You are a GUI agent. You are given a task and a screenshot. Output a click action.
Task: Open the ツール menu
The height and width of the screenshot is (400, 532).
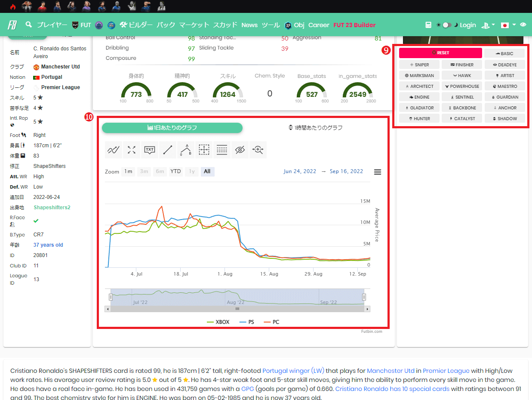coord(271,25)
